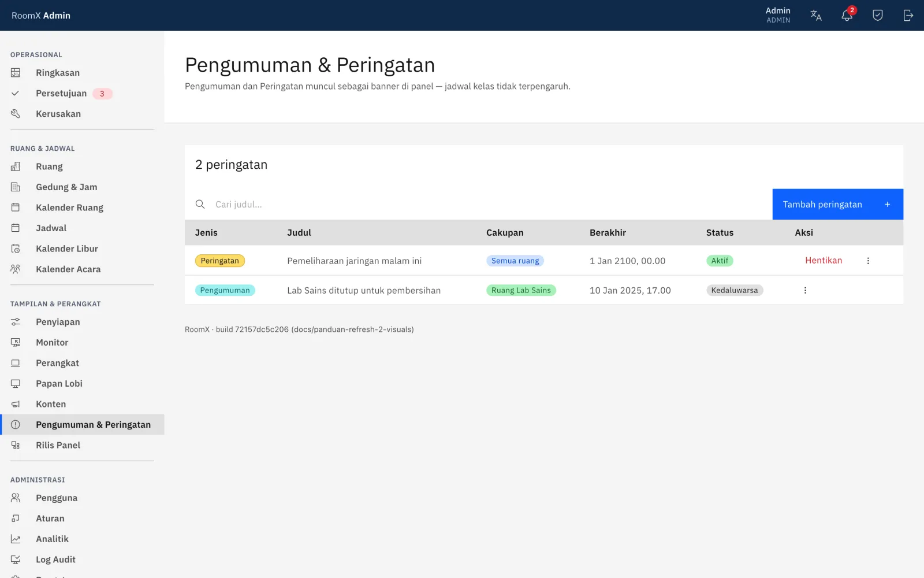Screen dimensions: 924x578
Task: Click the Kalender Acara people icon
Action: pyautogui.click(x=16, y=269)
